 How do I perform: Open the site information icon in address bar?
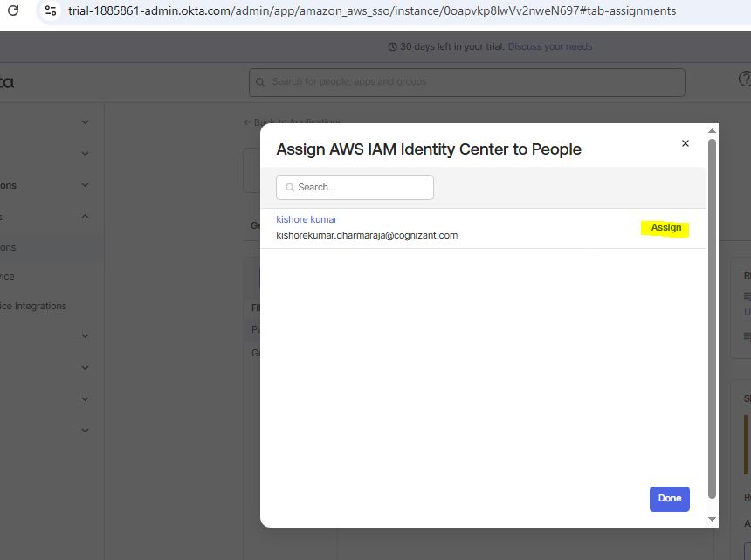[x=51, y=11]
